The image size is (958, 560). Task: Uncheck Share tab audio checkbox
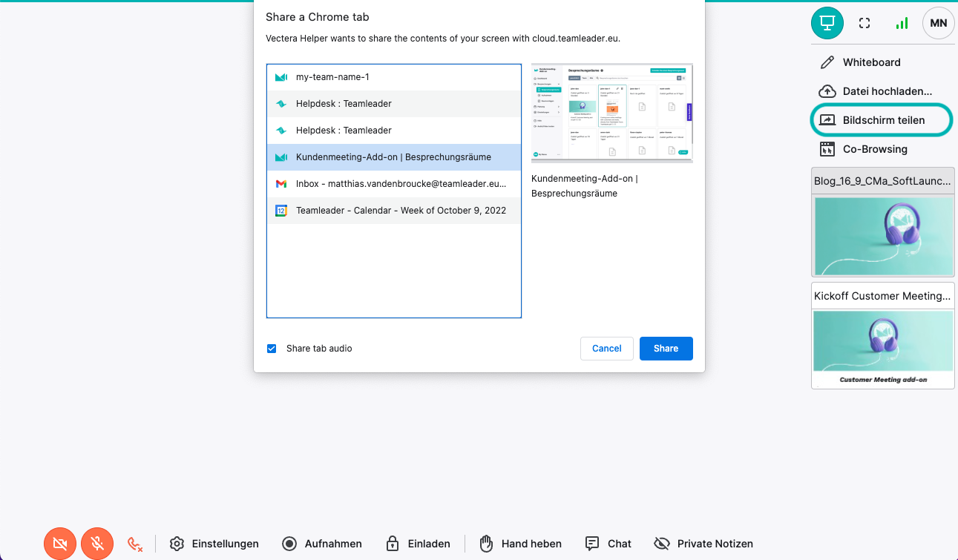(272, 349)
